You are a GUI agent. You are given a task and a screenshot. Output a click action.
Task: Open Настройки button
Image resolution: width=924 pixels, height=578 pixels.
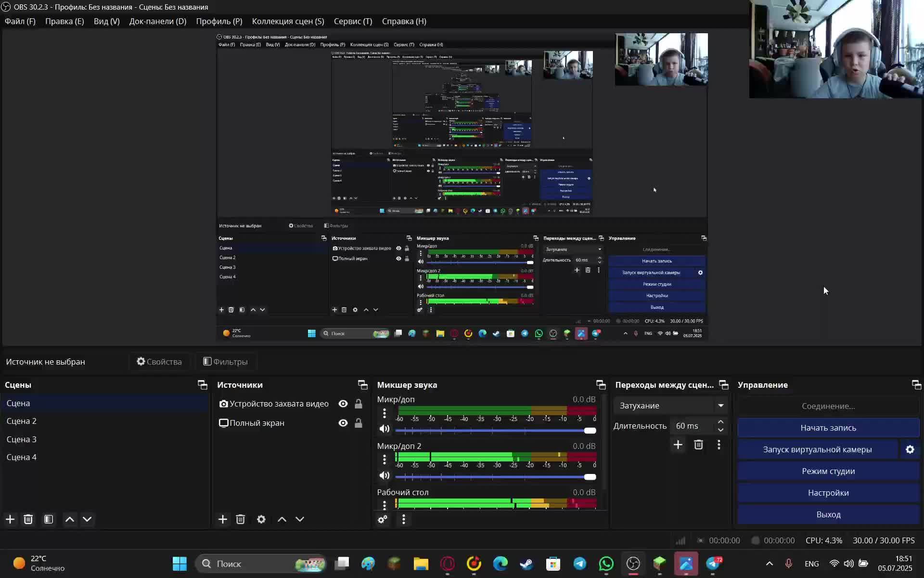828,493
